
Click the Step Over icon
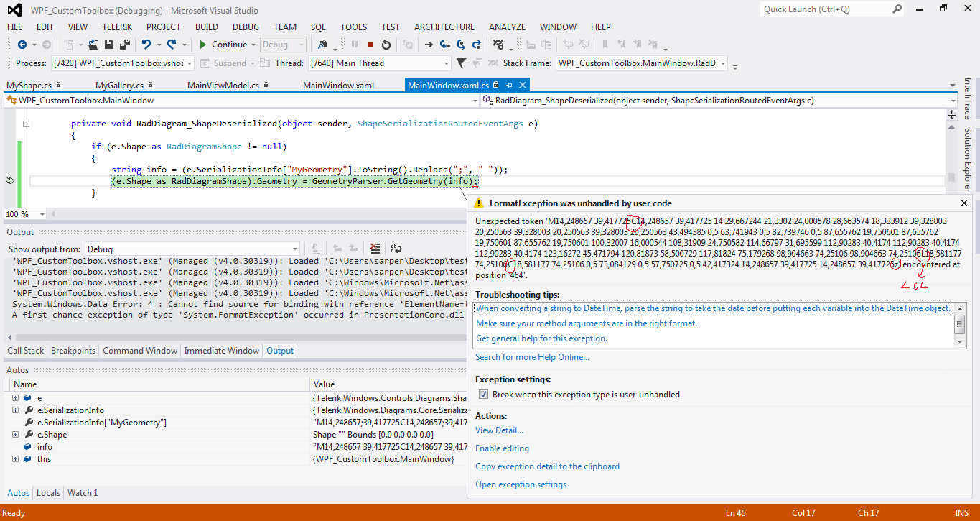[461, 45]
